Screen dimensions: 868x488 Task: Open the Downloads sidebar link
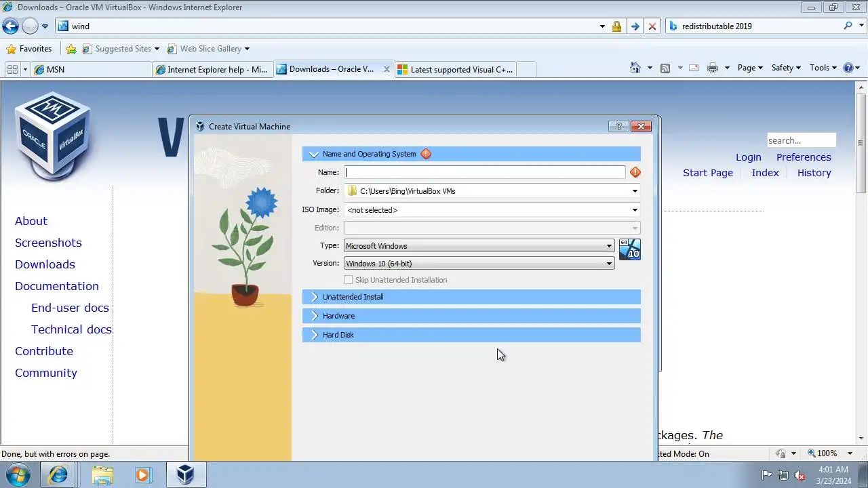pyautogui.click(x=45, y=264)
